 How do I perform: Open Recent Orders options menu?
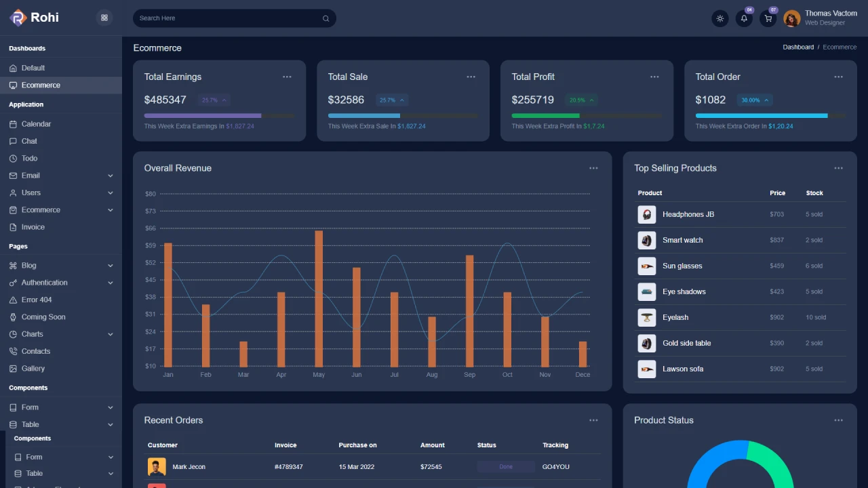coord(593,420)
